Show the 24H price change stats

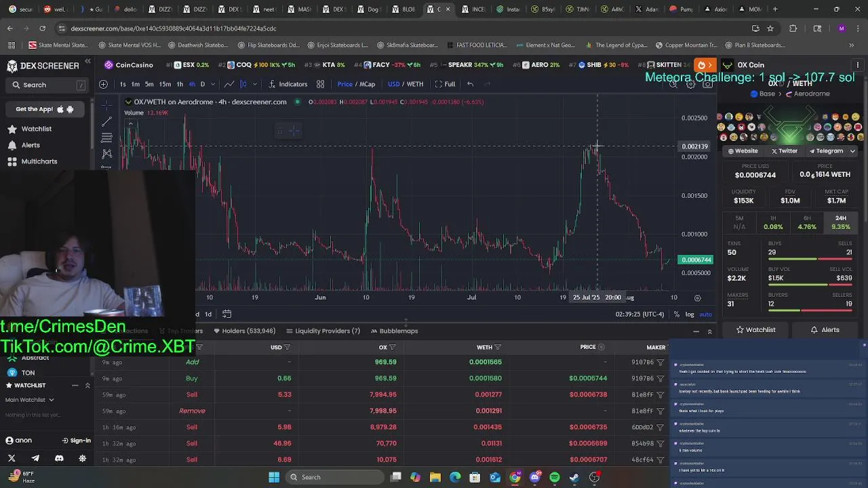click(x=841, y=223)
